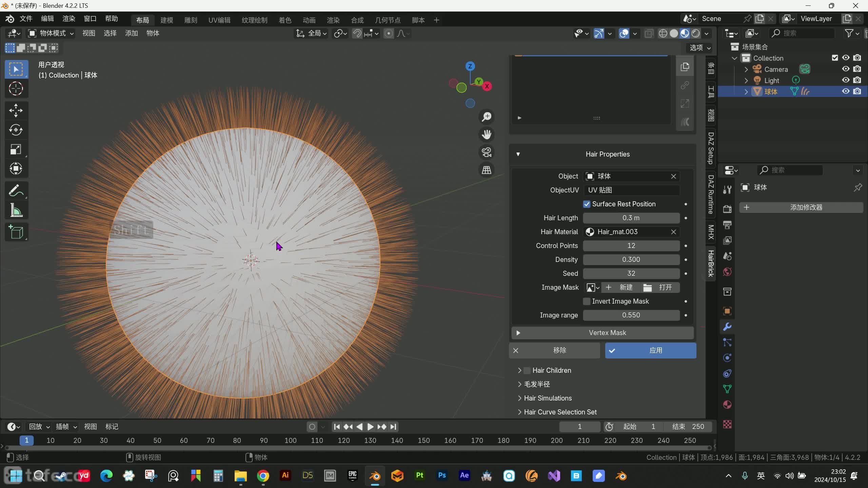868x488 pixels.
Task: Click the 添加修改器 button
Action: click(801, 207)
